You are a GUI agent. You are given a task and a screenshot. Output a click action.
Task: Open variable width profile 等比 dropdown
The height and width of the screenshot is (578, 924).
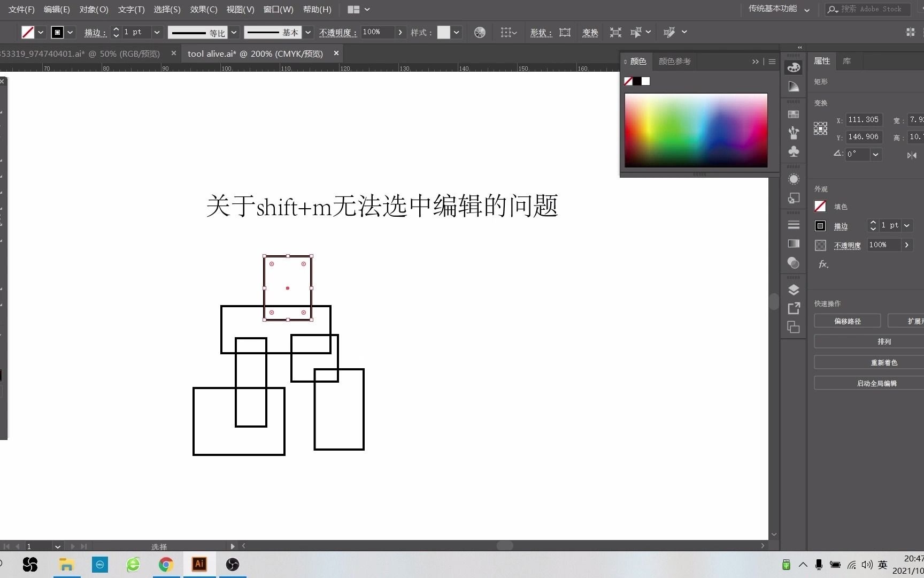point(234,33)
